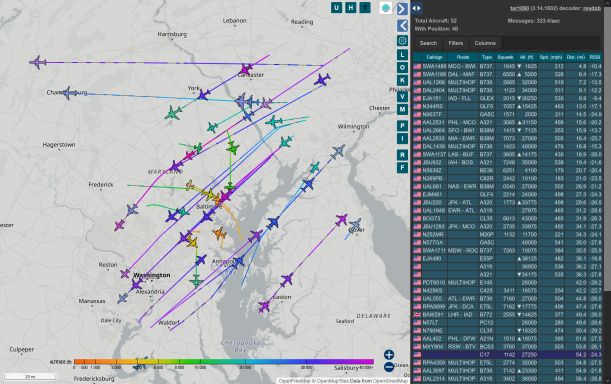Select the lavender aircraft at far-left track end
Image resolution: width=611 pixels, height=384 pixels.
pyautogui.click(x=38, y=62)
